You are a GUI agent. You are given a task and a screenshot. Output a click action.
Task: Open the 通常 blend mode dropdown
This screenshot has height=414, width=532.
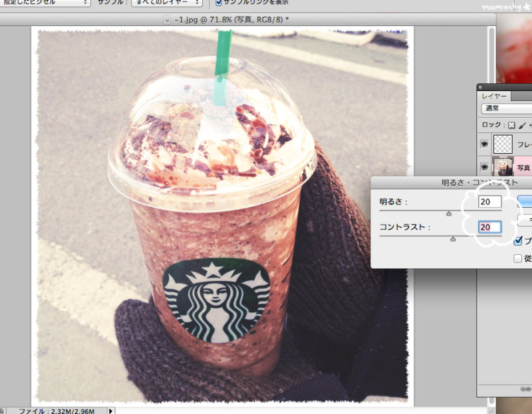point(507,108)
